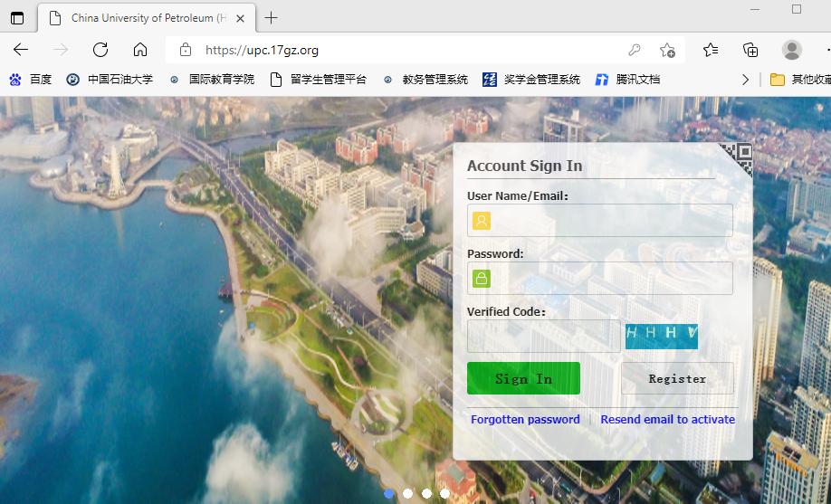Select the first carousel dot indicator
Image resolution: width=831 pixels, height=504 pixels.
[x=389, y=493]
